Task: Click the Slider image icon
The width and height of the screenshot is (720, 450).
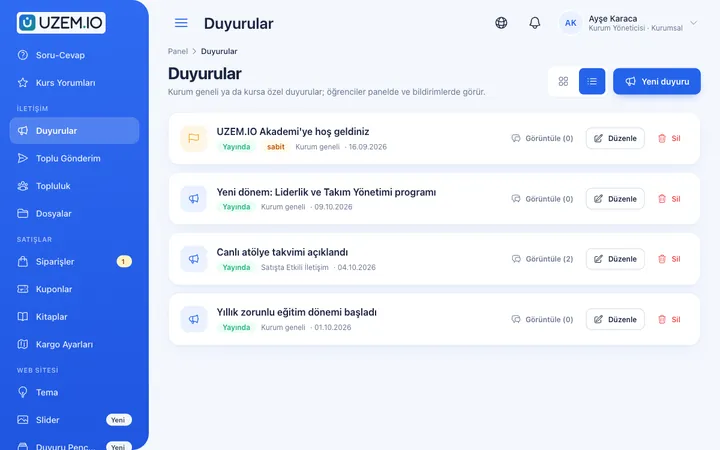Action: click(x=22, y=420)
